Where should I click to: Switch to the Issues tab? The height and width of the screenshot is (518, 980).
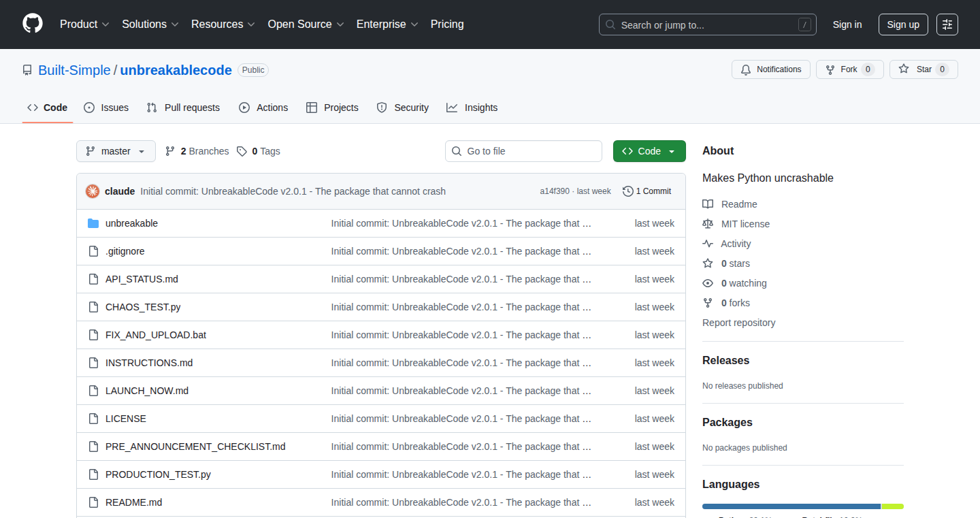pyautogui.click(x=106, y=108)
